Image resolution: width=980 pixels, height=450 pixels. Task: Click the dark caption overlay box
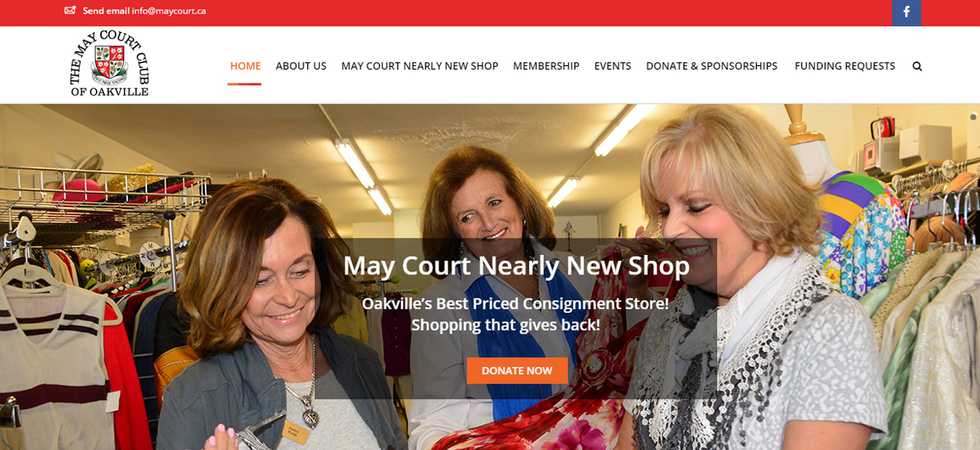pyautogui.click(x=515, y=318)
